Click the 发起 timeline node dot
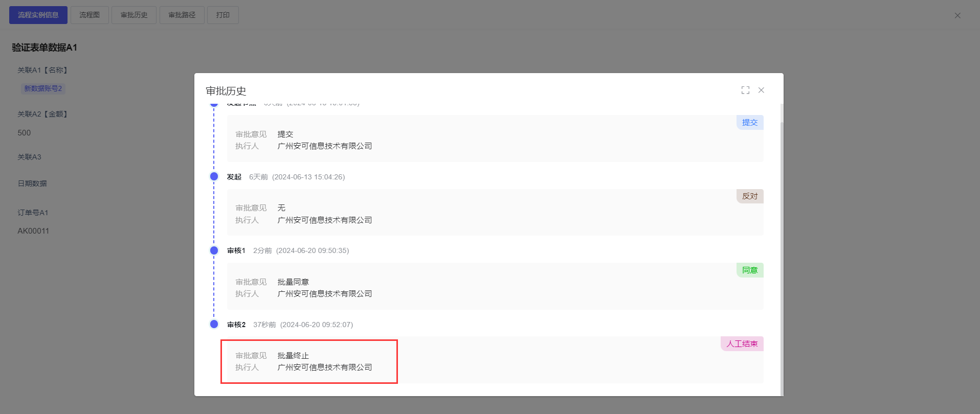980x414 pixels. (x=214, y=176)
